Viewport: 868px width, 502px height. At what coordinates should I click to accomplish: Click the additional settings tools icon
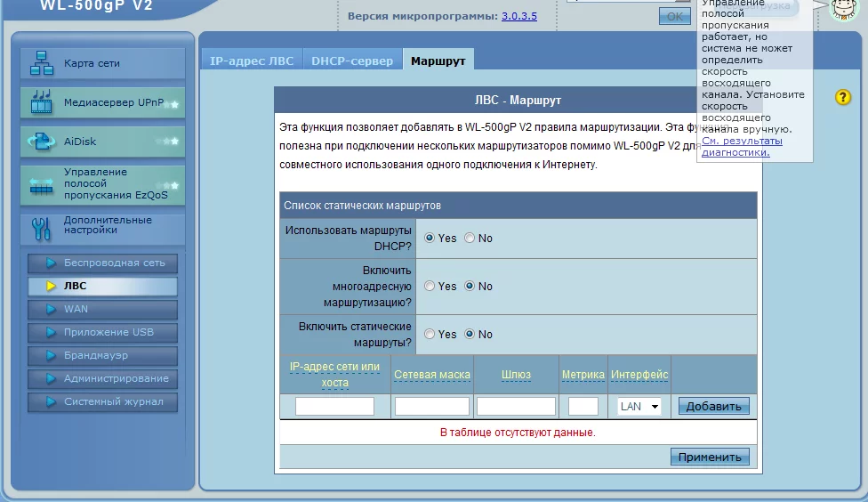click(x=42, y=229)
